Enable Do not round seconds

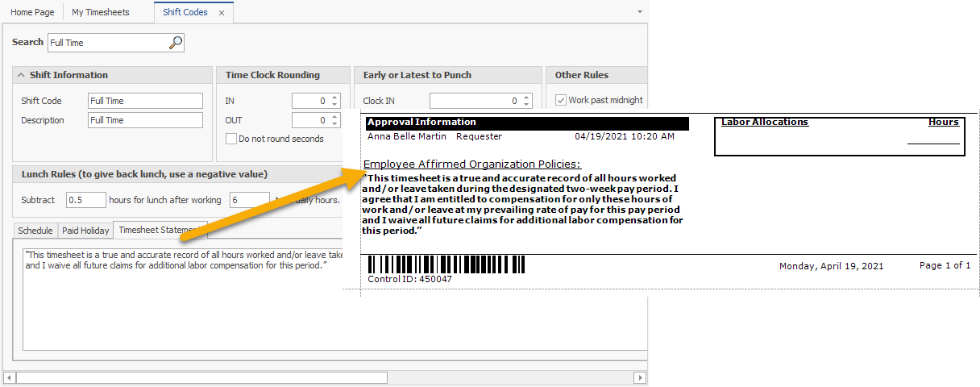click(x=231, y=139)
